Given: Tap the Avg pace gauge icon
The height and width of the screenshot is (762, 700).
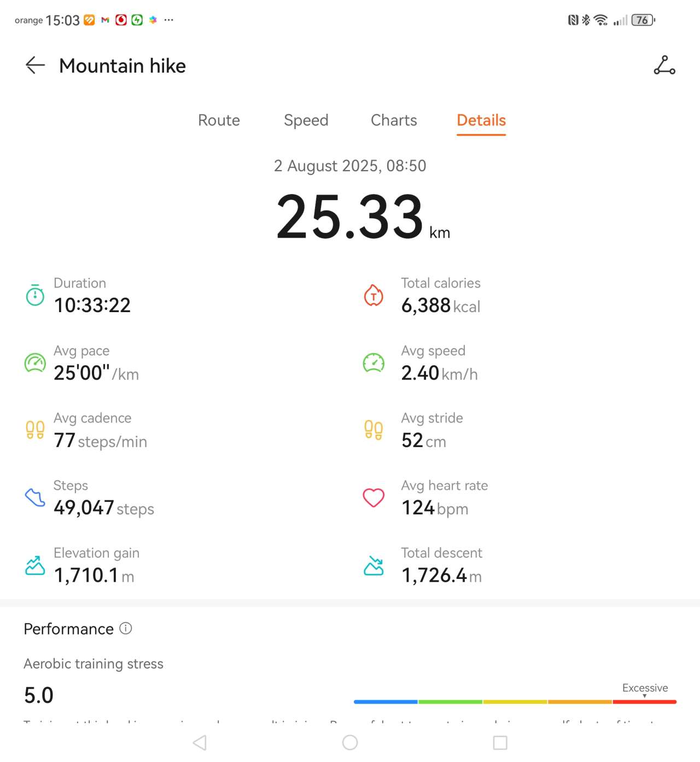Looking at the screenshot, I should [36, 363].
